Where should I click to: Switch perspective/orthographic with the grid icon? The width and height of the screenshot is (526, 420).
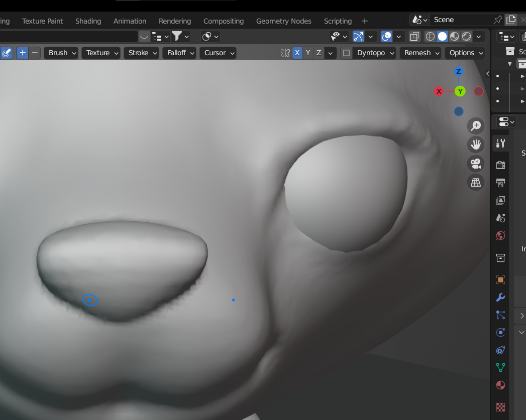click(475, 182)
